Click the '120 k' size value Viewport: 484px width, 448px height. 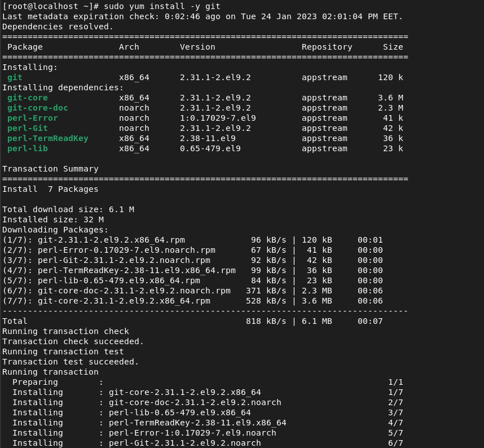click(x=390, y=77)
